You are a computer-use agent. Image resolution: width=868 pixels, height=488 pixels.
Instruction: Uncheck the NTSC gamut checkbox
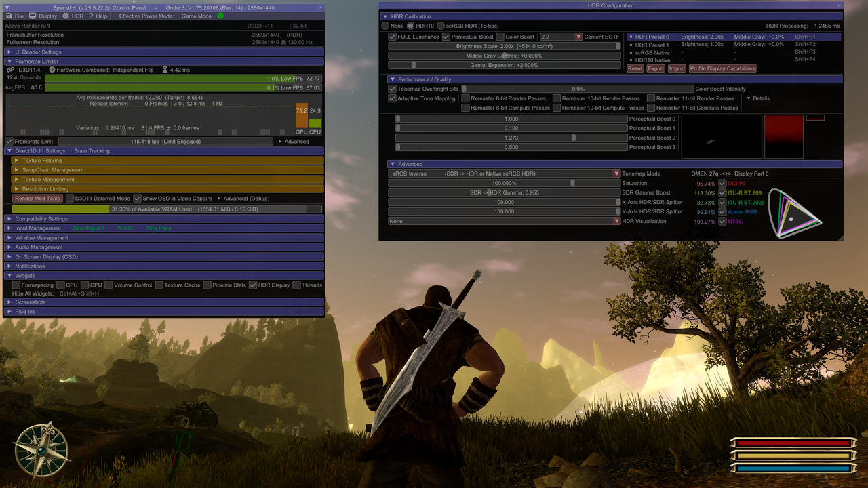pyautogui.click(x=722, y=222)
